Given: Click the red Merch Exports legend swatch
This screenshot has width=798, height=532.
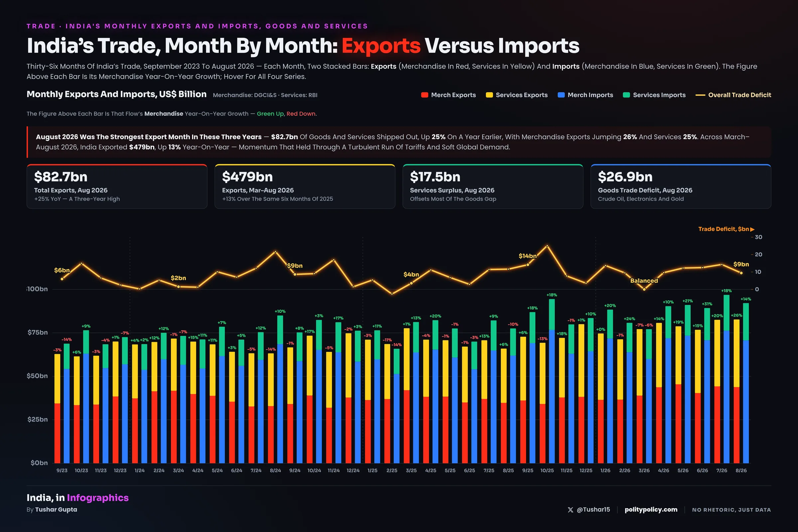Looking at the screenshot, I should pos(425,95).
